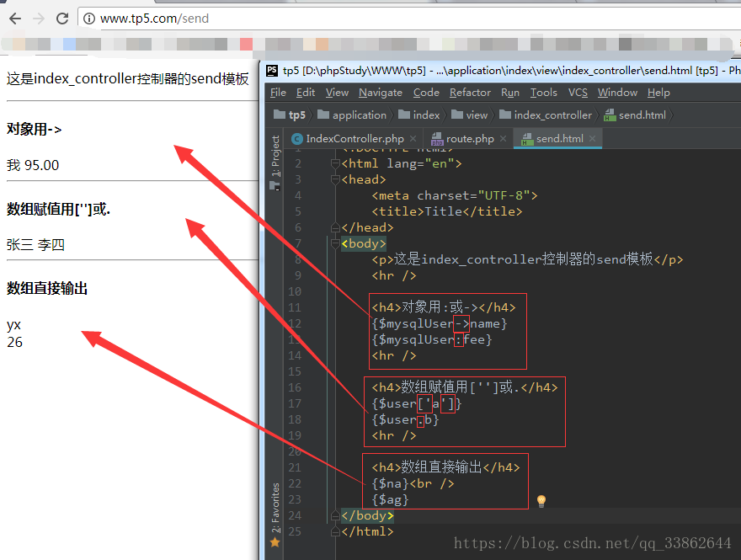The image size is (741, 560).
Task: Click the 张三 李四 text in browser
Action: (x=35, y=245)
